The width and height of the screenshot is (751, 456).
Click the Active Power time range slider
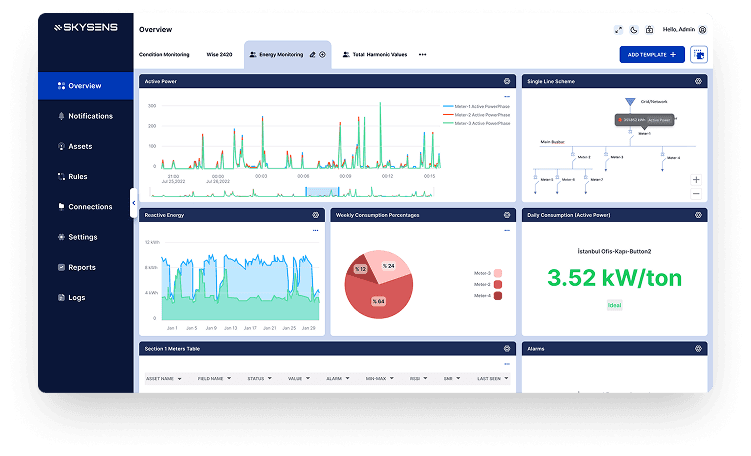pos(322,191)
